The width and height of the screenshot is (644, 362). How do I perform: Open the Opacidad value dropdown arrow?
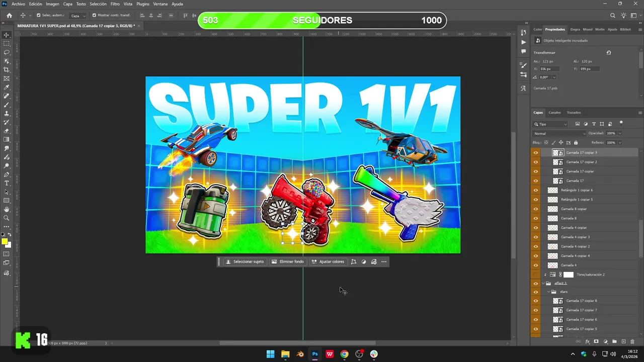[x=620, y=133]
